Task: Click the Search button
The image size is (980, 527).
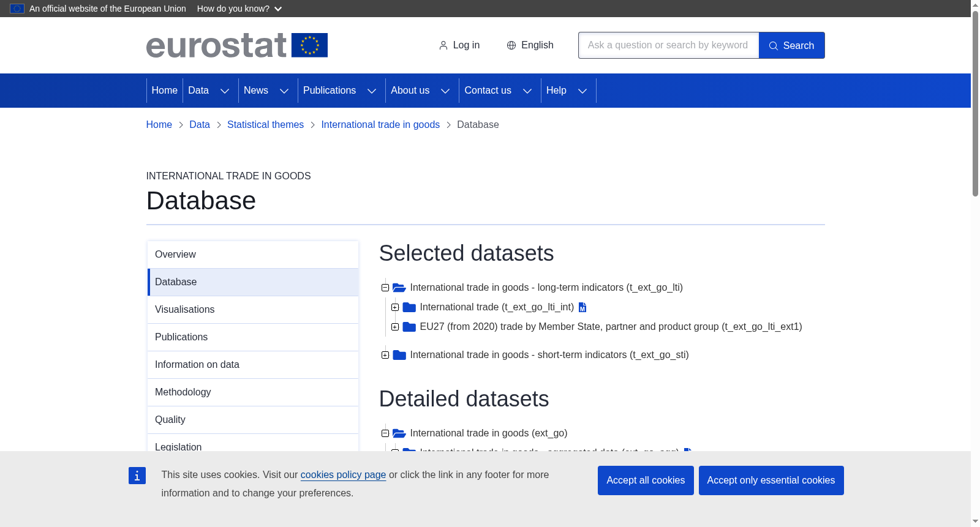Action: (791, 45)
